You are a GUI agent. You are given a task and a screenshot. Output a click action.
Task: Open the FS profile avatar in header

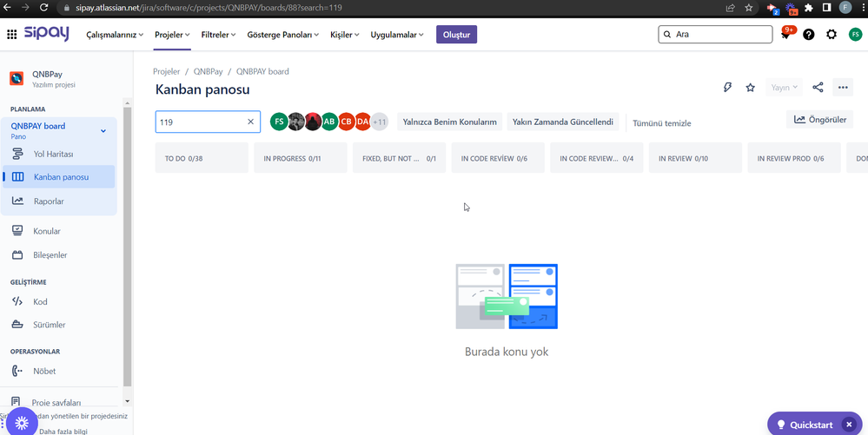pos(855,35)
